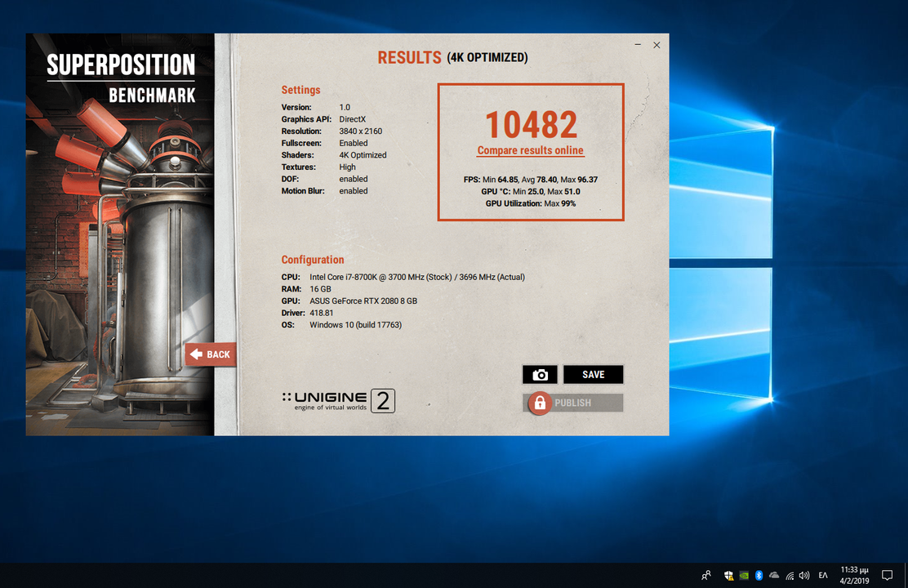Click the DirectX Graphics API value
The height and width of the screenshot is (588, 908).
tap(353, 119)
